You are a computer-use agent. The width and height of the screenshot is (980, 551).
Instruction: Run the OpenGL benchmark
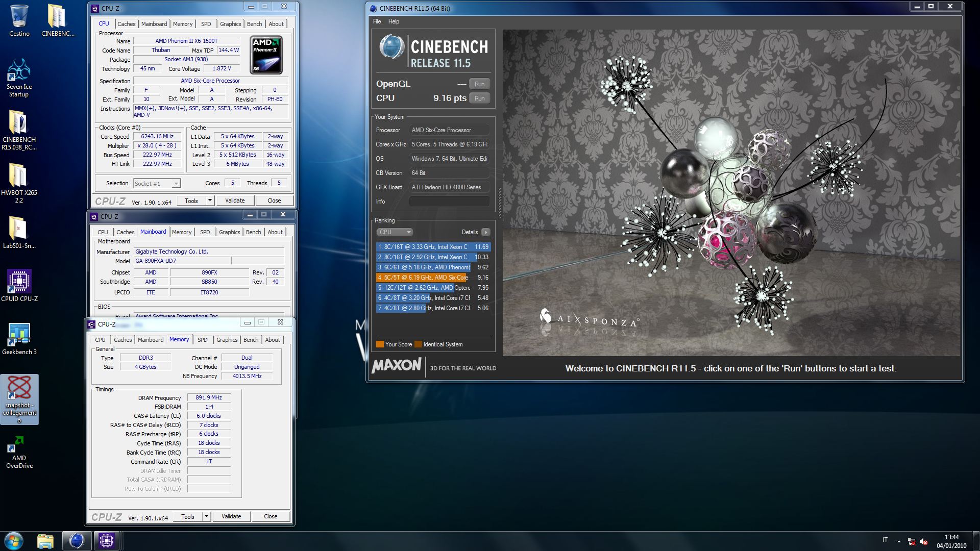click(479, 84)
